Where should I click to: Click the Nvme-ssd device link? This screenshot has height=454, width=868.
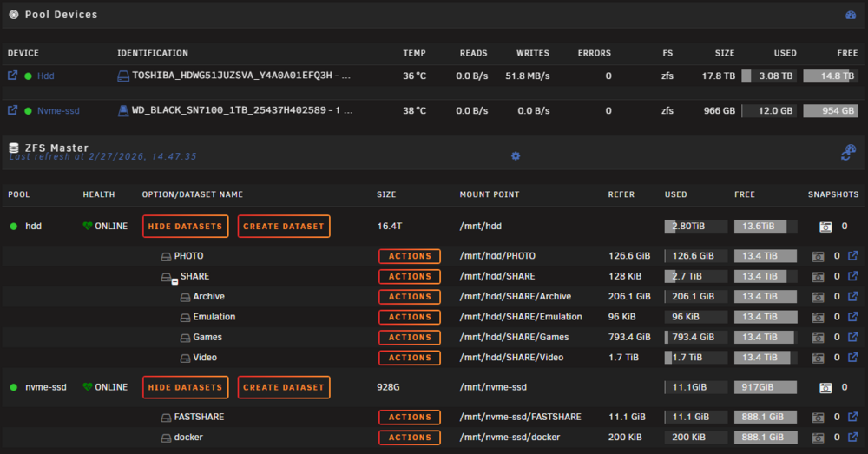[x=58, y=111]
